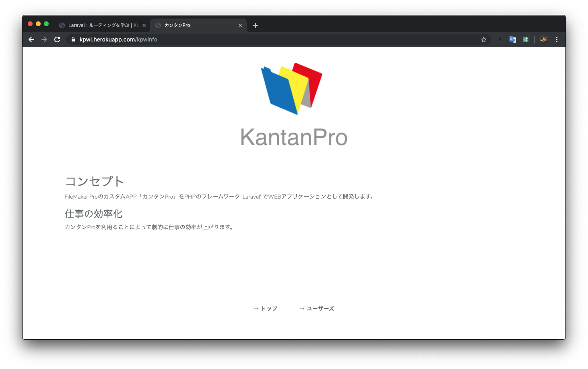This screenshot has width=588, height=369.
Task: Click the FileMaker Pro description sentence
Action: (x=220, y=197)
